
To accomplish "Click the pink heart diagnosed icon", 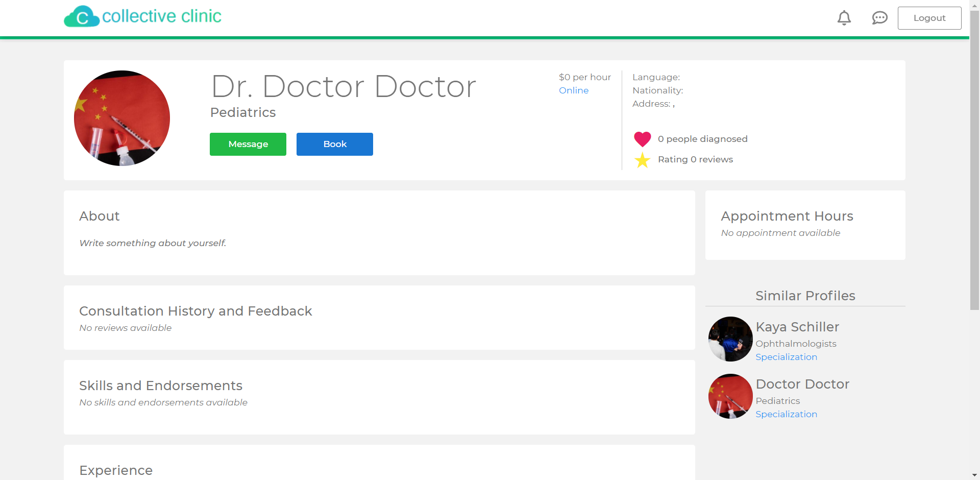I will coord(643,139).
